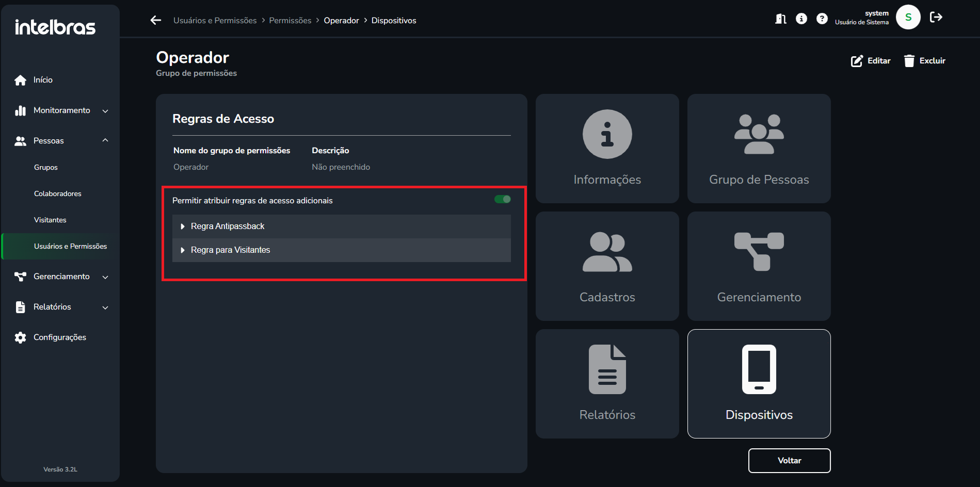The height and width of the screenshot is (487, 980).
Task: Open the Informações permissions card
Action: click(x=607, y=149)
